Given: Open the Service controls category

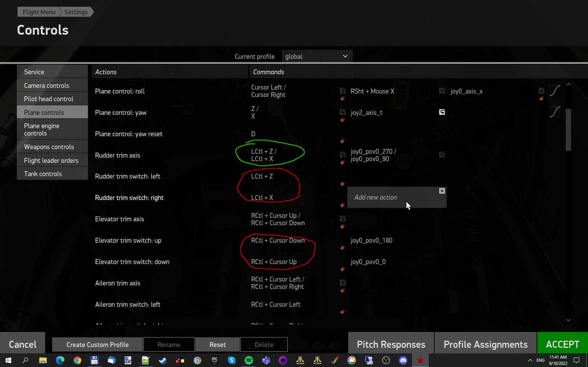Looking at the screenshot, I should click(x=52, y=72).
